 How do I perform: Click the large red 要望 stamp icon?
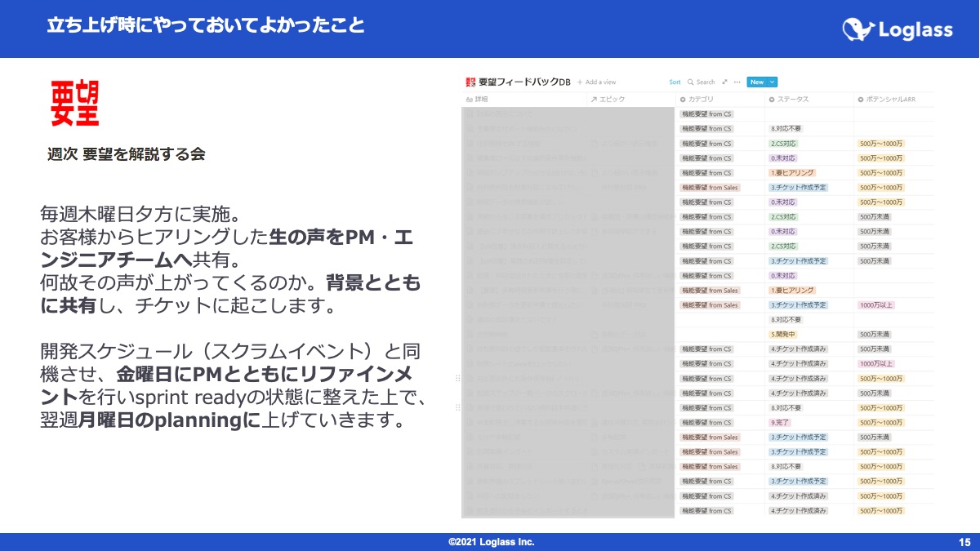click(75, 104)
